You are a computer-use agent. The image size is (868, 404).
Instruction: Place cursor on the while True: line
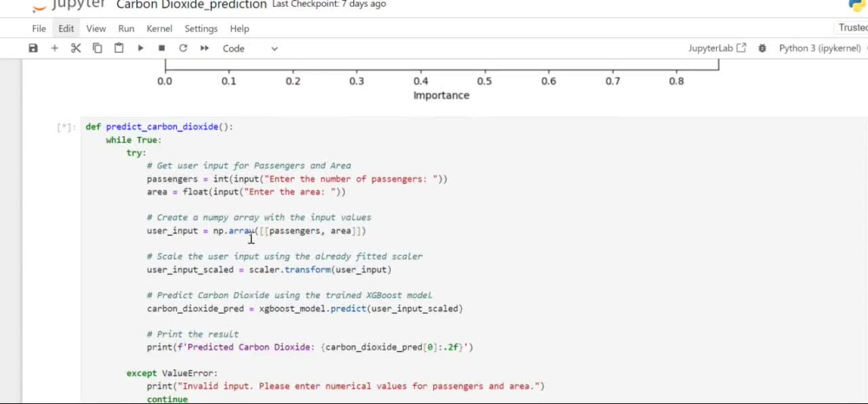pos(134,140)
